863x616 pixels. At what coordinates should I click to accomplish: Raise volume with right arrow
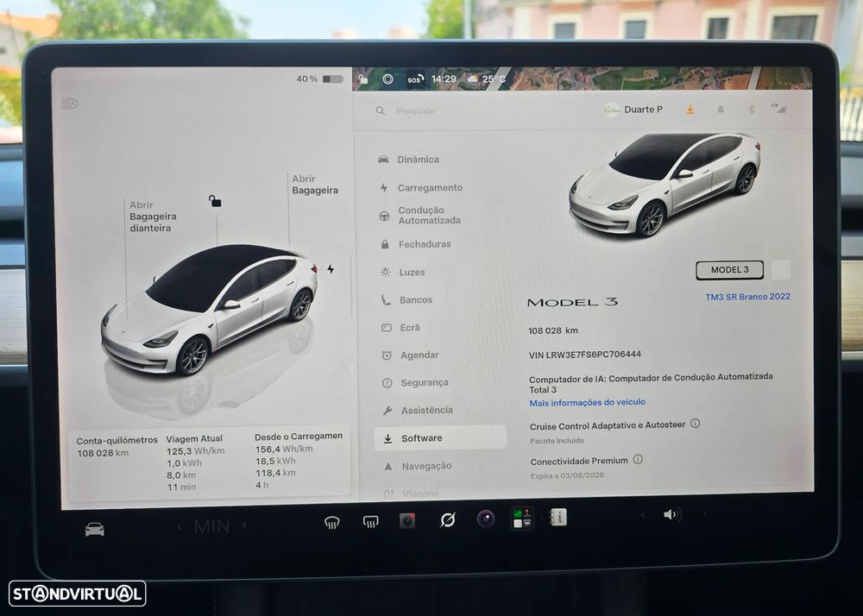(x=703, y=513)
